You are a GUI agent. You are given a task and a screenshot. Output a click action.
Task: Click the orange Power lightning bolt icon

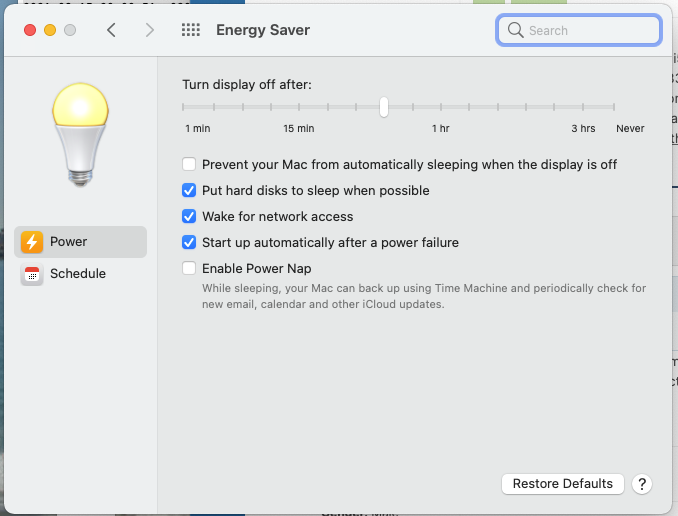(32, 242)
